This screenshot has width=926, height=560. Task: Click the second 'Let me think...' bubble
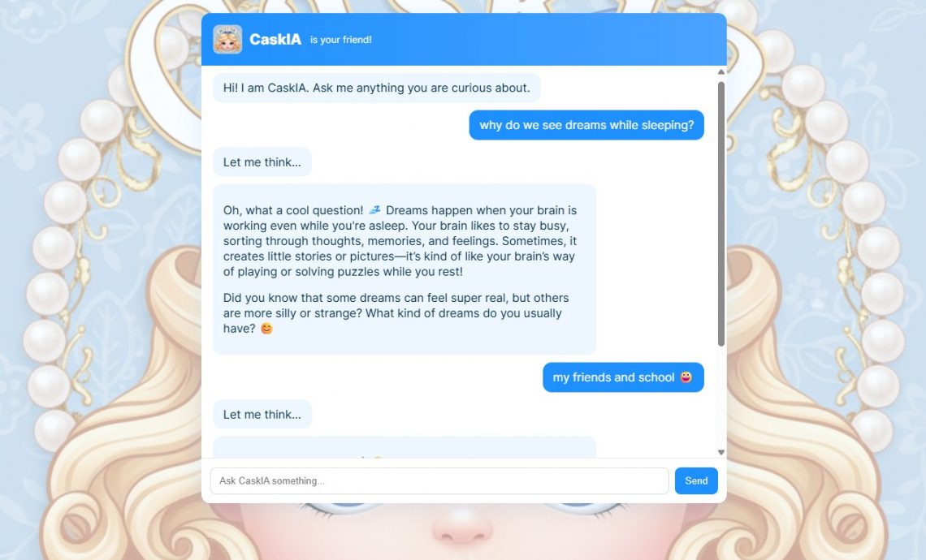tap(262, 414)
